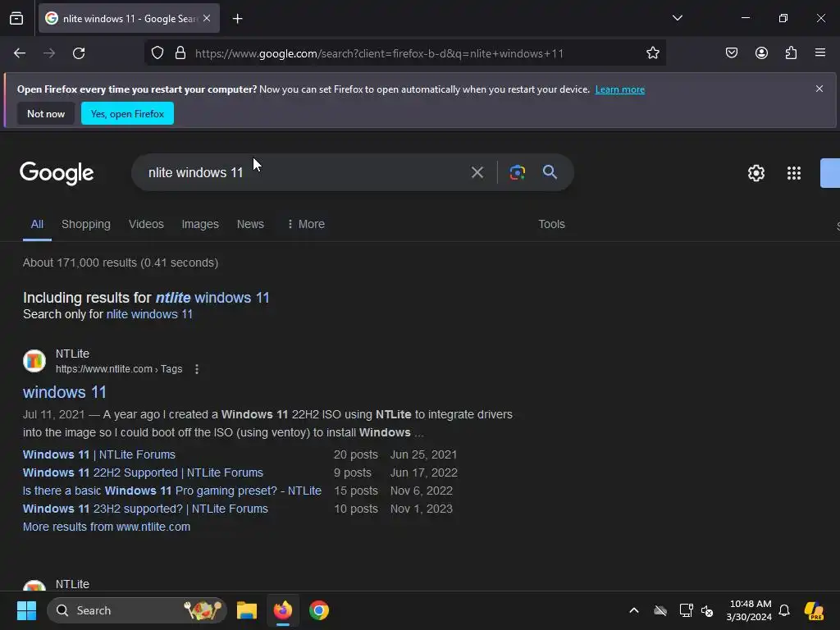Open search Tools options

[551, 224]
